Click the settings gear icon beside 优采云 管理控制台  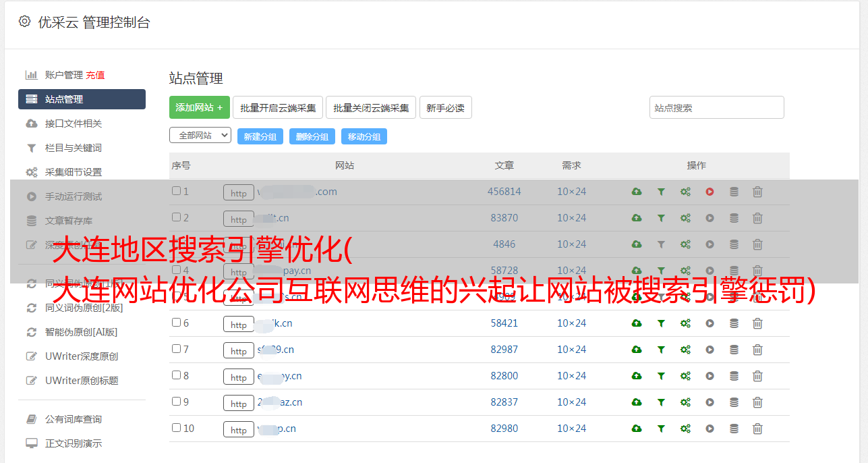coord(24,22)
